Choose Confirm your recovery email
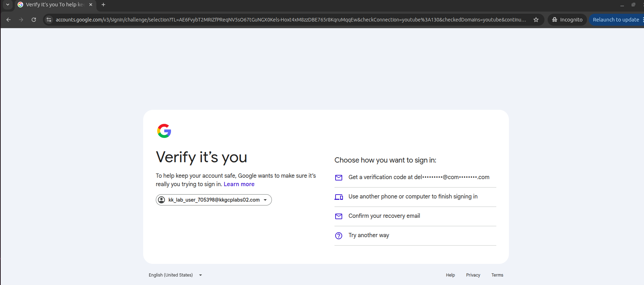 (415, 216)
